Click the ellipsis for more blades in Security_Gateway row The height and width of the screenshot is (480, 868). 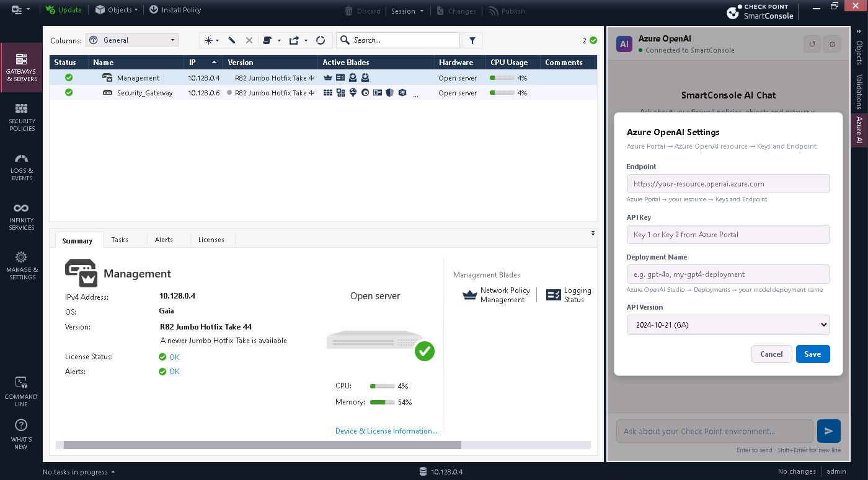tap(415, 94)
